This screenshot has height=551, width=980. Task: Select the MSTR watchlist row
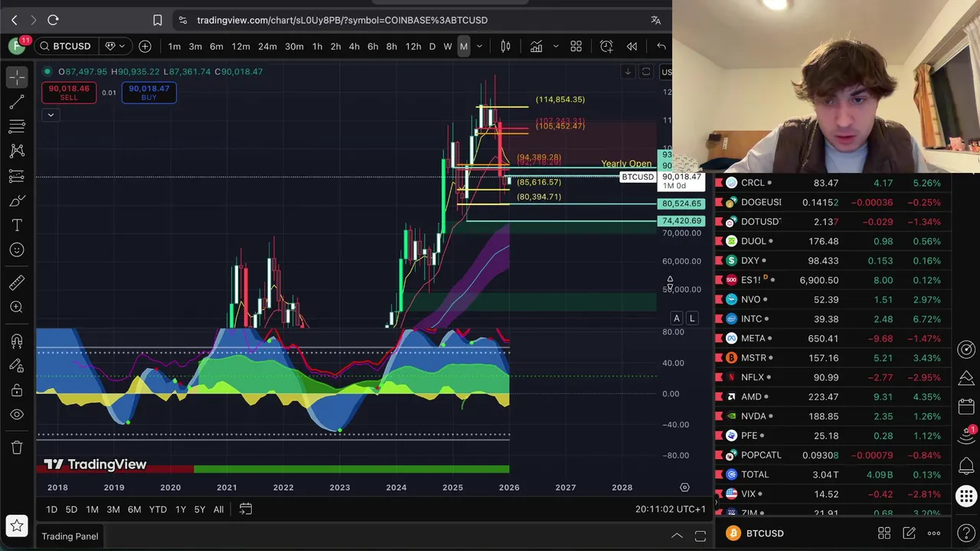click(833, 358)
